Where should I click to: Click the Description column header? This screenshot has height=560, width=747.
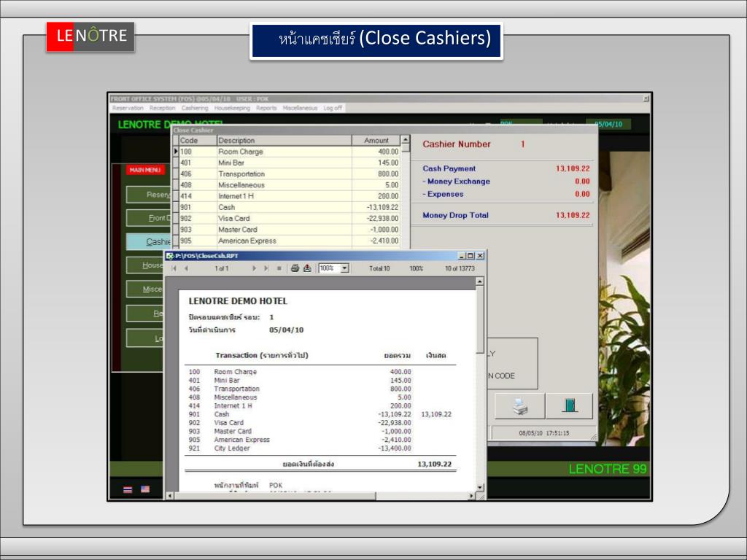pos(284,141)
